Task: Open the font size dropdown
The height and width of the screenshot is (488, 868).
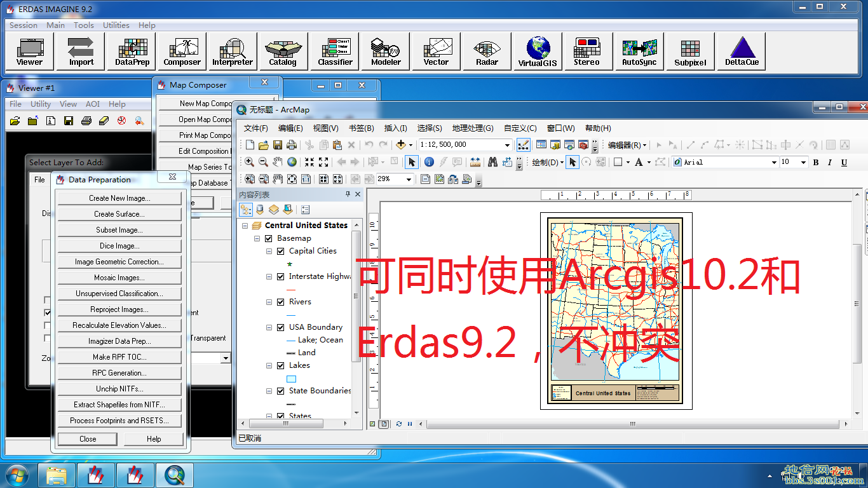Action: coord(803,163)
